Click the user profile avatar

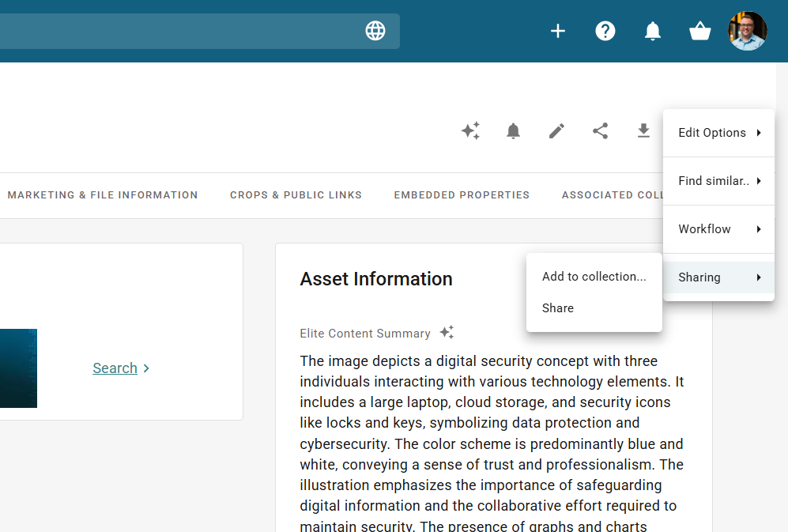(x=748, y=31)
